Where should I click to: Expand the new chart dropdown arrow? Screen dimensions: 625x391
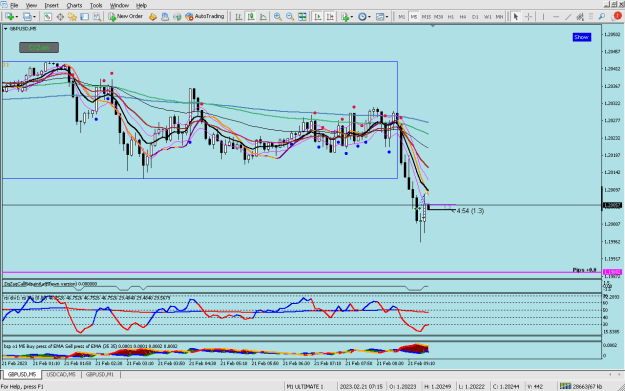click(x=16, y=17)
